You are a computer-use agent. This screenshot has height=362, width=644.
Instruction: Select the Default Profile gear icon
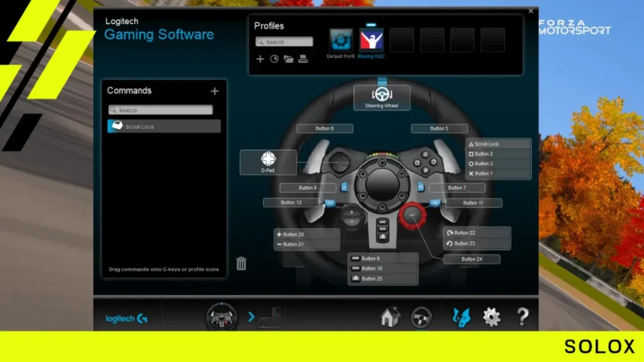341,40
